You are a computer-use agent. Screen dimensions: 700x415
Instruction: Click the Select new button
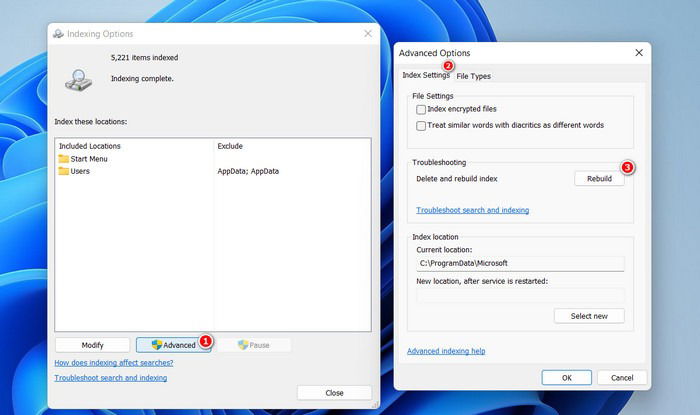click(589, 316)
